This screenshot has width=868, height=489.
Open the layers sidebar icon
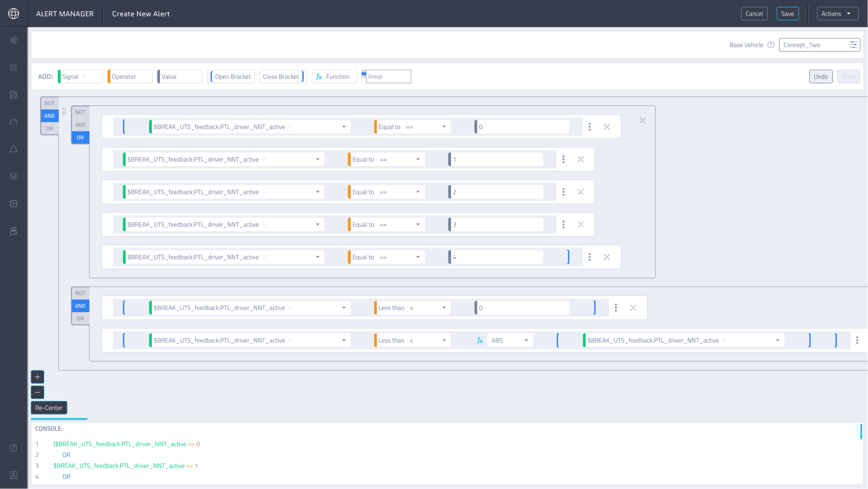coord(14,176)
